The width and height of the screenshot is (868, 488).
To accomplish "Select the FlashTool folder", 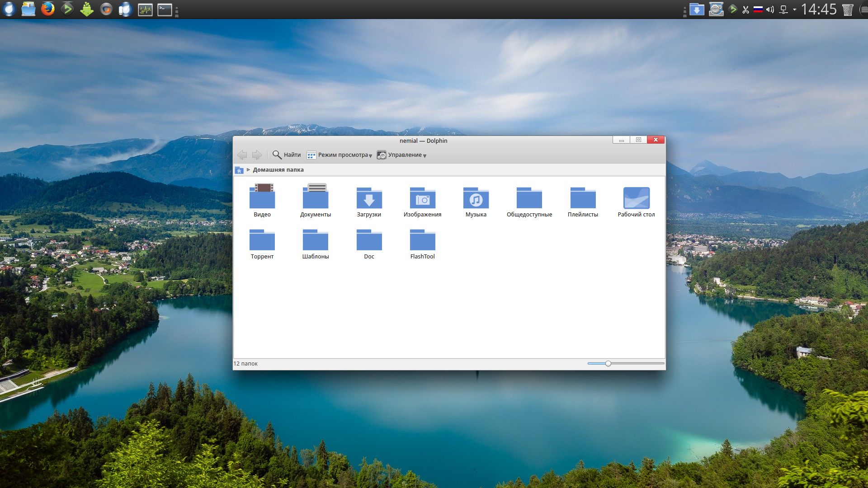I will (422, 243).
